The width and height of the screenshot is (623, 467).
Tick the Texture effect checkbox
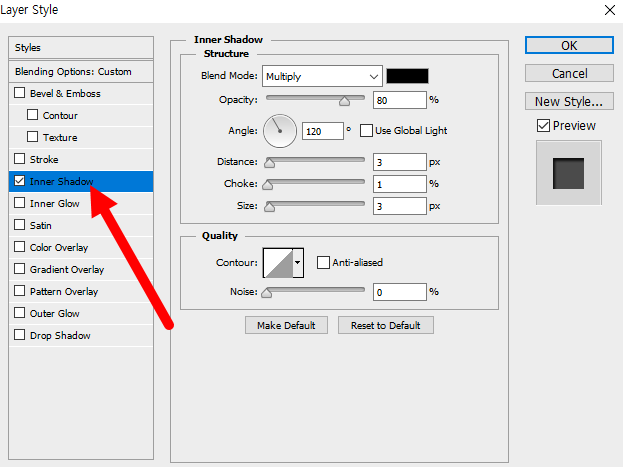click(33, 137)
